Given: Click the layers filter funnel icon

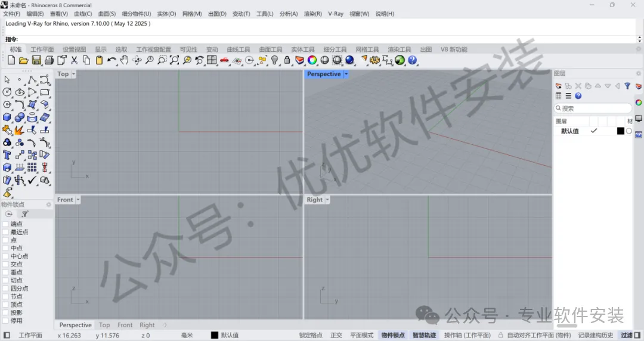Looking at the screenshot, I should click(627, 86).
